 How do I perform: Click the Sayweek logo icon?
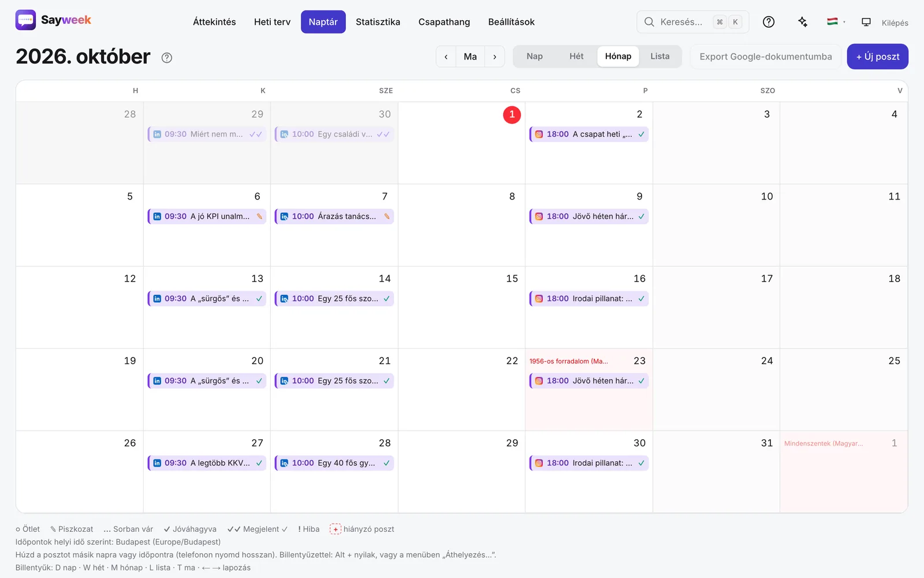pos(25,20)
